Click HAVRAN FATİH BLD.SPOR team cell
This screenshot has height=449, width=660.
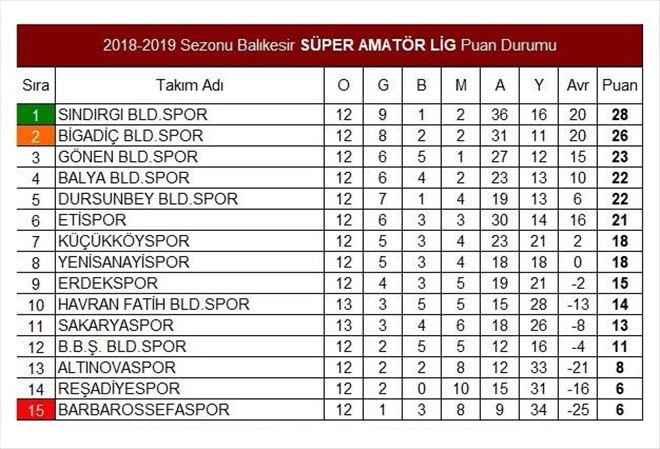pos(190,304)
